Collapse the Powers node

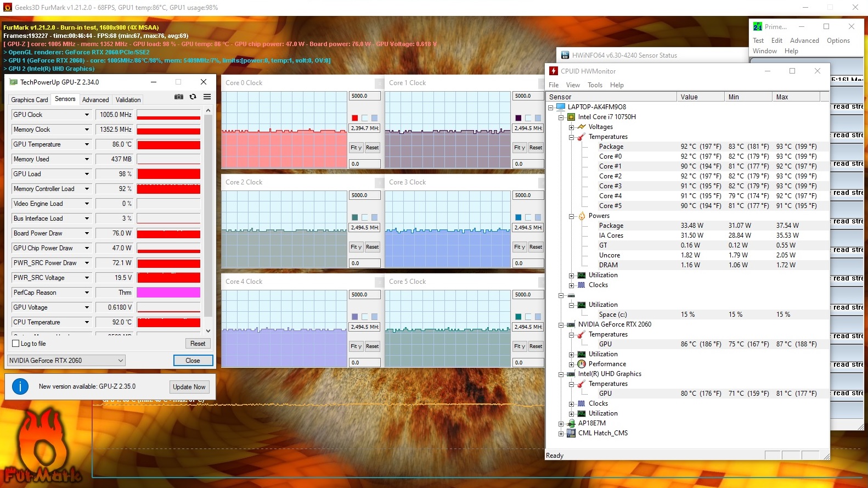click(571, 216)
